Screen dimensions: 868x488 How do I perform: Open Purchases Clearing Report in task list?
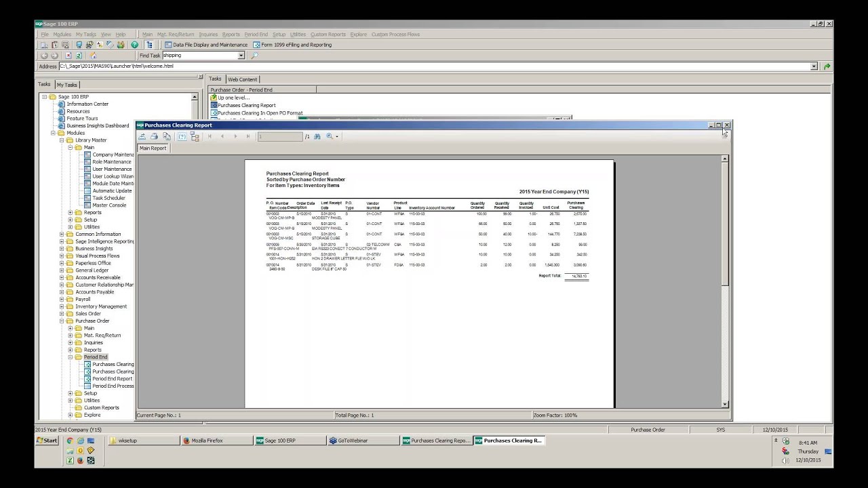[x=246, y=106]
